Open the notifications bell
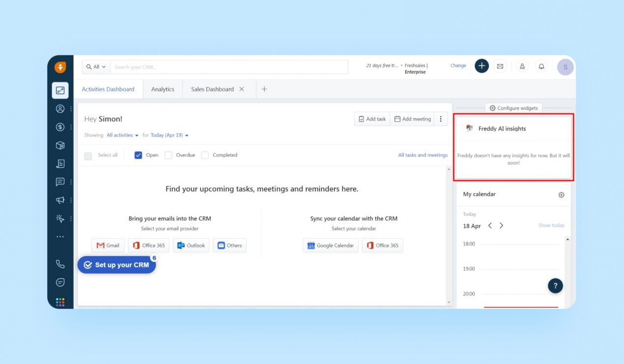 click(541, 66)
